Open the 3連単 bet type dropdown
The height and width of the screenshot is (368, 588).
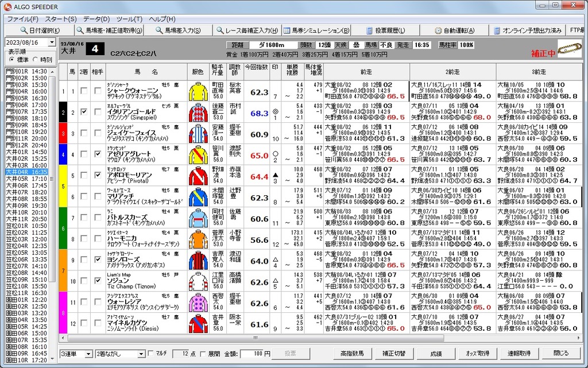88,354
